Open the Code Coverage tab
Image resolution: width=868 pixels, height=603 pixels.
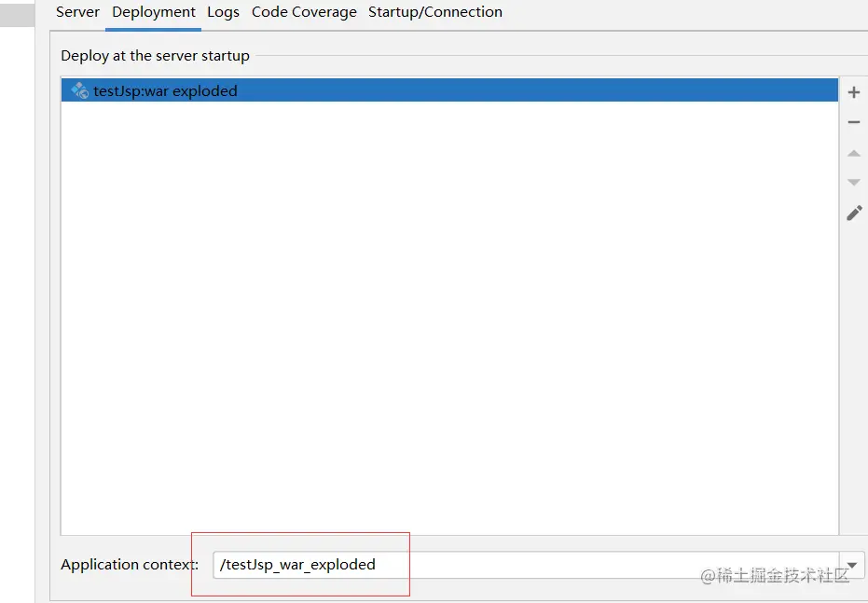pyautogui.click(x=304, y=12)
